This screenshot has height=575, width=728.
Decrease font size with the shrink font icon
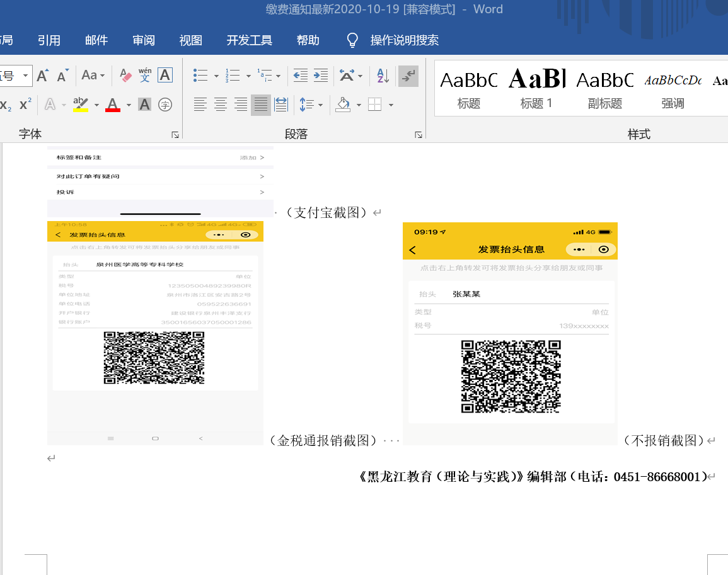(62, 75)
